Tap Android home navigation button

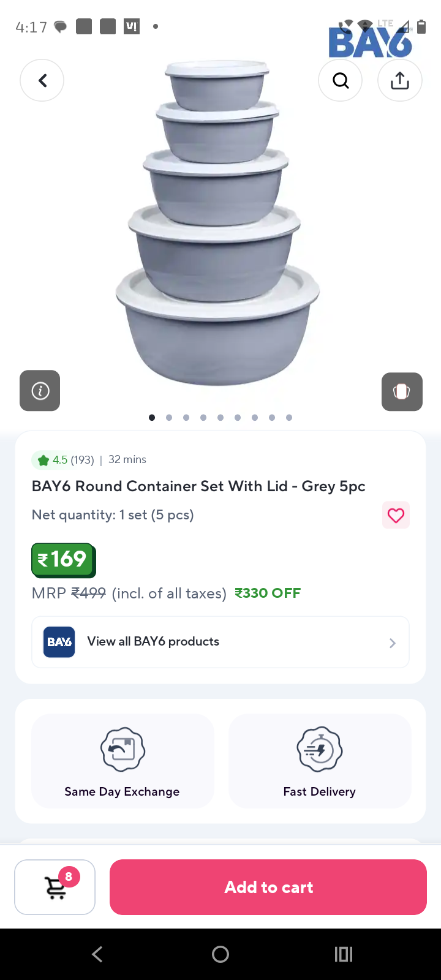point(221,954)
